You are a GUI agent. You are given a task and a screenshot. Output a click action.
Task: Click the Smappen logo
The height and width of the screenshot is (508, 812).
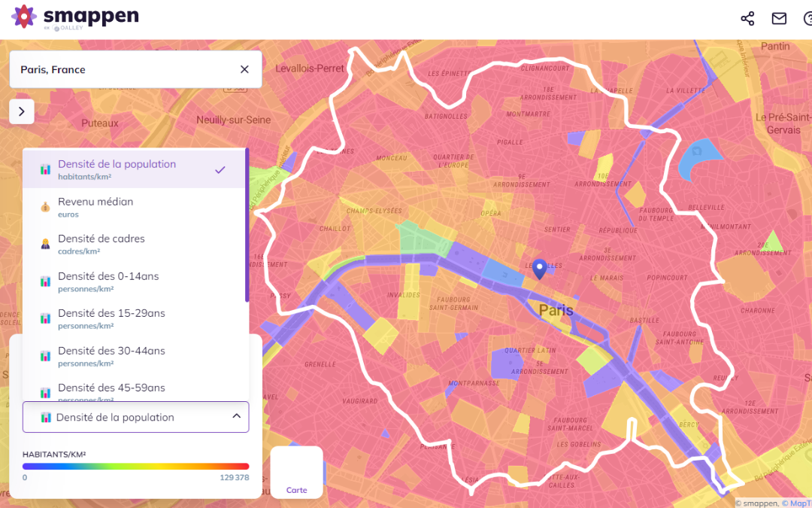pos(75,17)
